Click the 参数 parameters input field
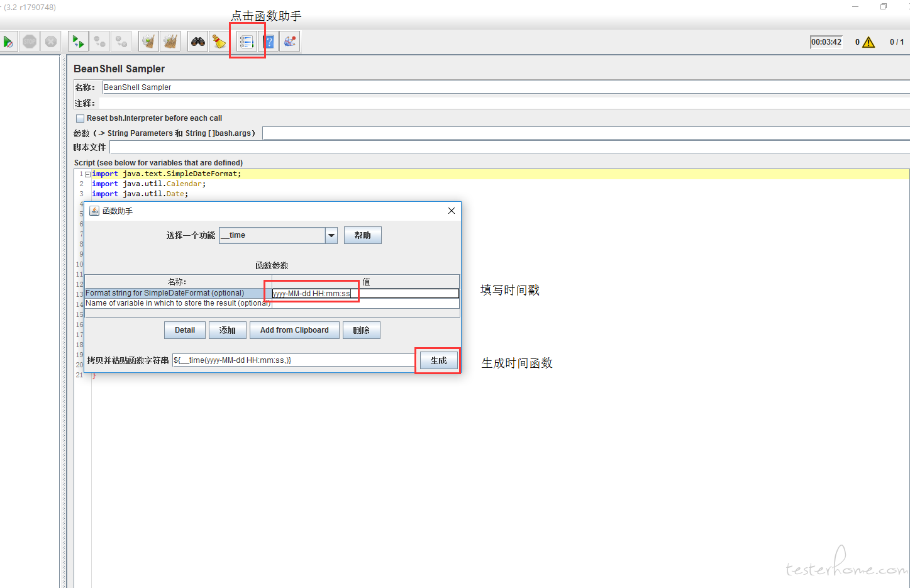 coord(586,133)
